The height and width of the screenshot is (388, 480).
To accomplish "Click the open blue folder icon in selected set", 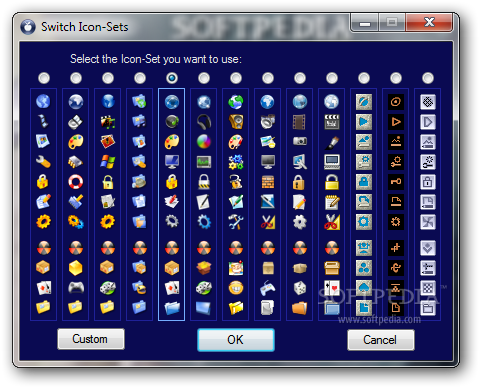I will tap(172, 308).
